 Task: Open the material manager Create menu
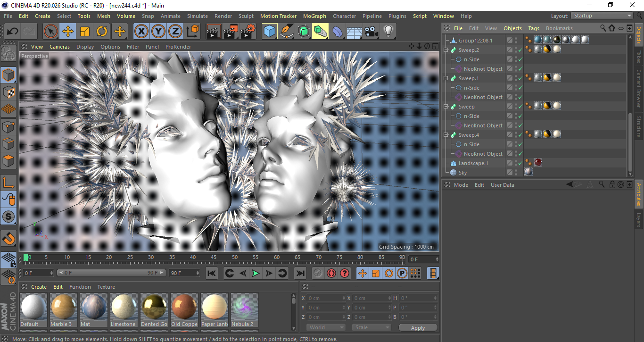click(39, 287)
